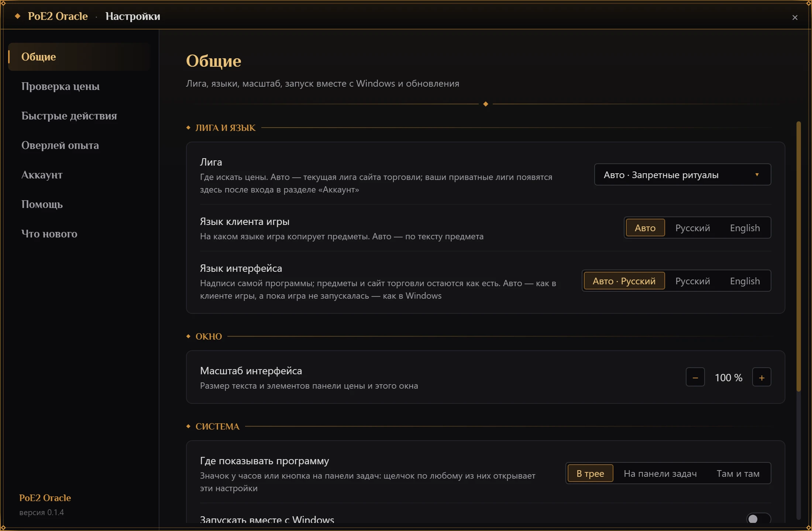Decrease interface scale with minus button
Screen dimensions: 812x531
[695, 377]
